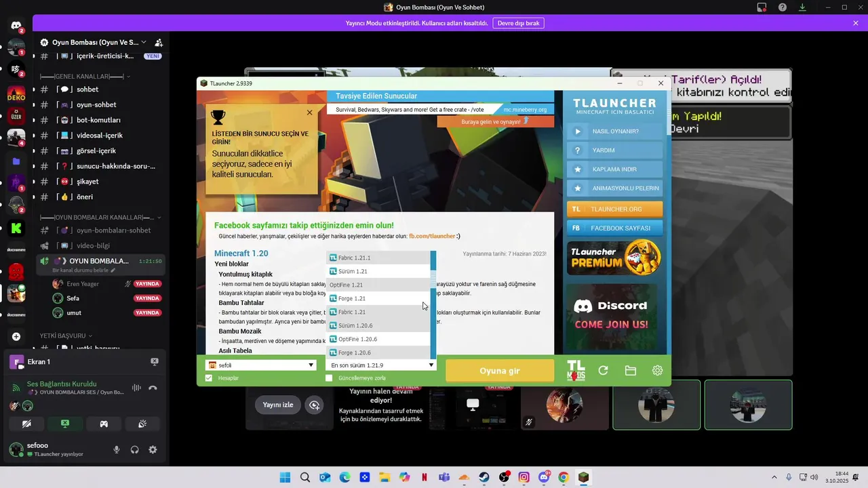Select OptiFine 1.20.6 from version list
Viewport: 868px width, 488px height.
point(378,339)
